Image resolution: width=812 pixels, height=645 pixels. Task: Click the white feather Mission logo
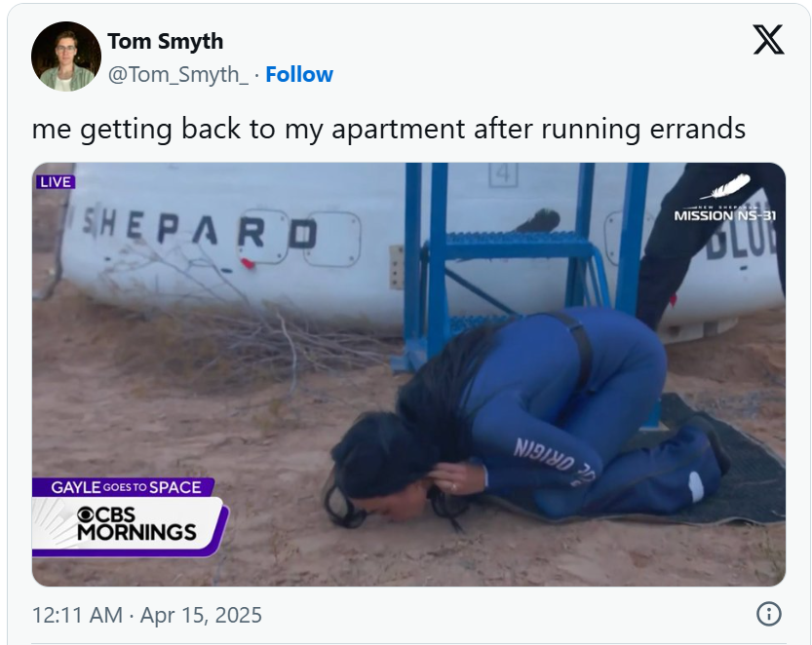tap(726, 186)
